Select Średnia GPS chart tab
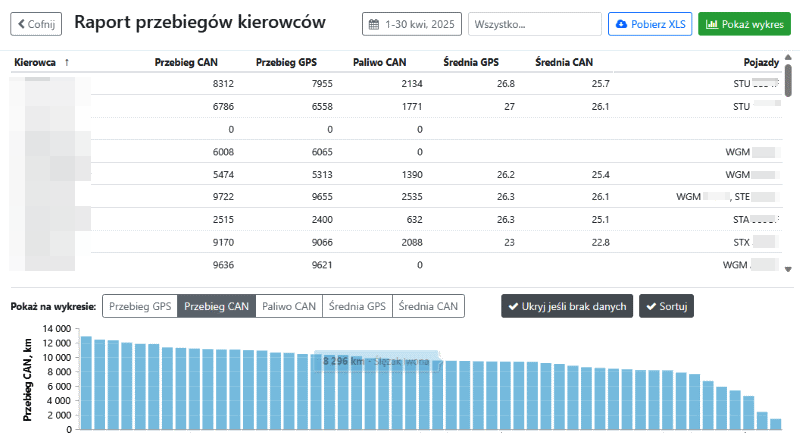The width and height of the screenshot is (800, 433). (x=357, y=306)
